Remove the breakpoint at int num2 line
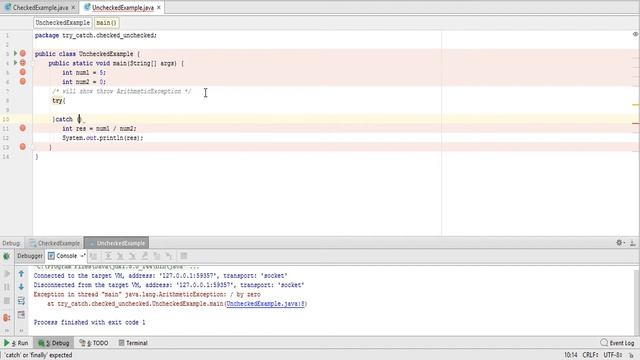Screen dimensions: 640x360 pos(23,82)
